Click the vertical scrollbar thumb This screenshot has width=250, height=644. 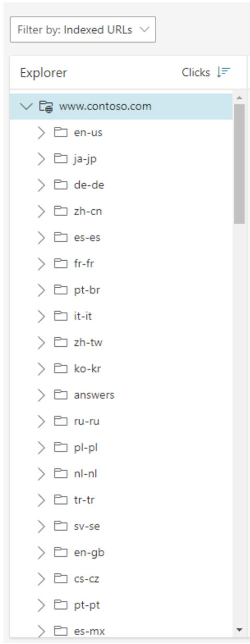[x=239, y=164]
